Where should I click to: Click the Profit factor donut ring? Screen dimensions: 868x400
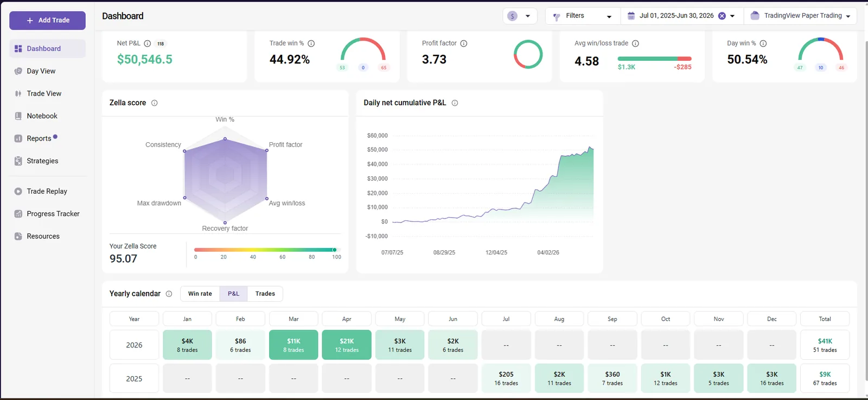pos(528,54)
